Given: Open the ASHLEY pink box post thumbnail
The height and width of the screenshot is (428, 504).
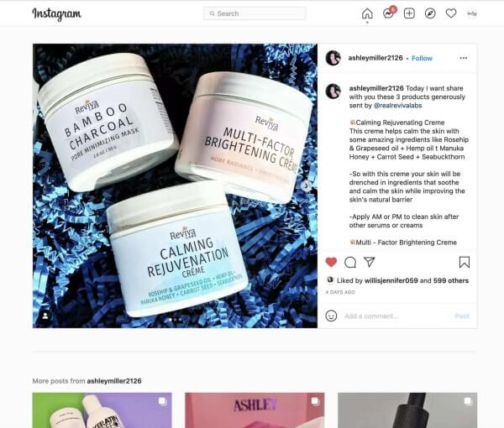Looking at the screenshot, I should [255, 410].
